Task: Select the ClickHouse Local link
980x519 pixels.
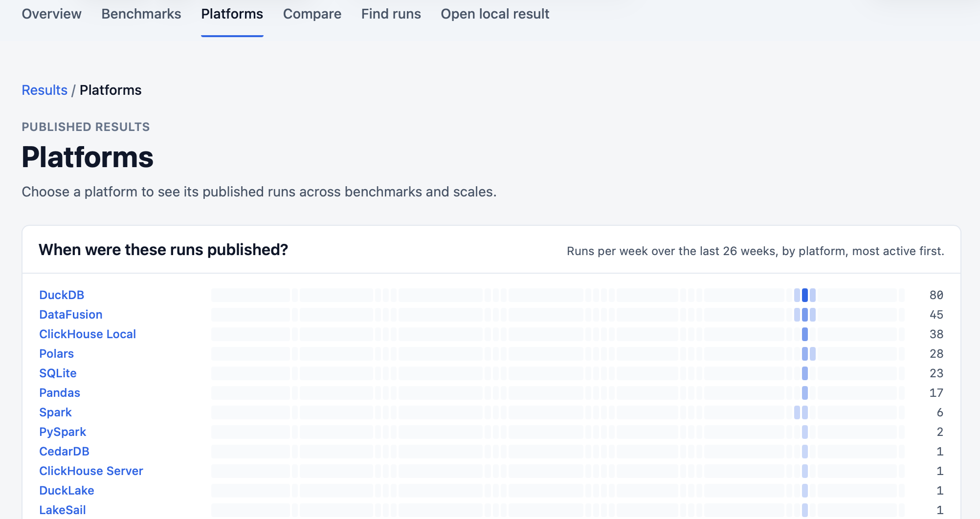Action: [88, 334]
